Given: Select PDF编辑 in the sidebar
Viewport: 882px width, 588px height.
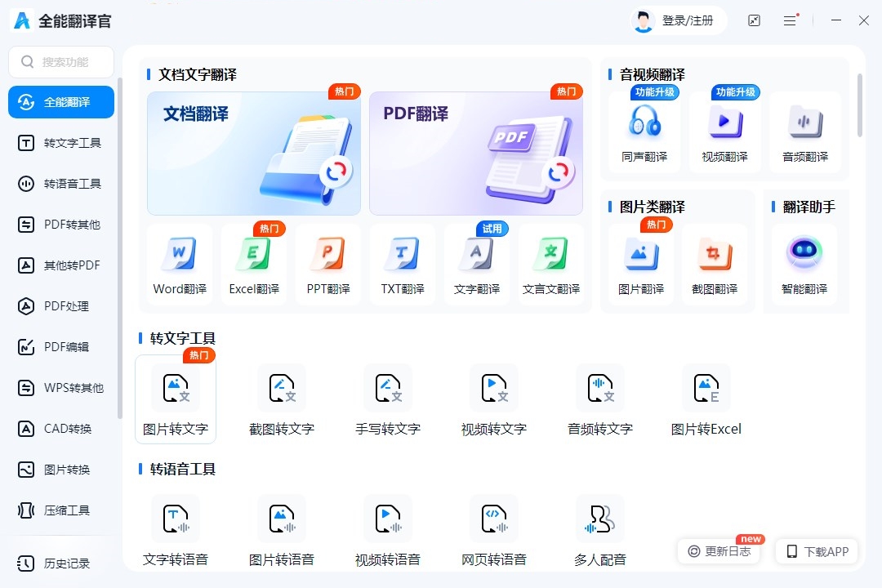Looking at the screenshot, I should [x=61, y=346].
